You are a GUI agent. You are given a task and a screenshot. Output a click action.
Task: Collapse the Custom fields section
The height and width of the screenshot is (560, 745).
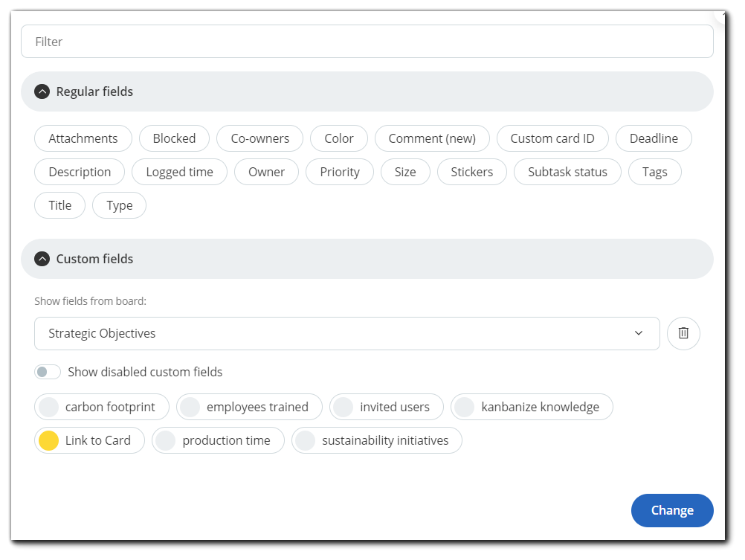[42, 259]
